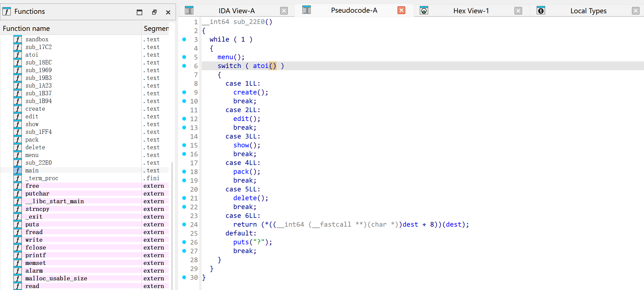Click the atoi call in the switch
This screenshot has height=290, width=644.
261,66
